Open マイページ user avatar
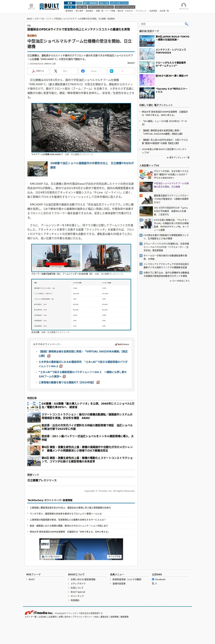 point(184,6)
